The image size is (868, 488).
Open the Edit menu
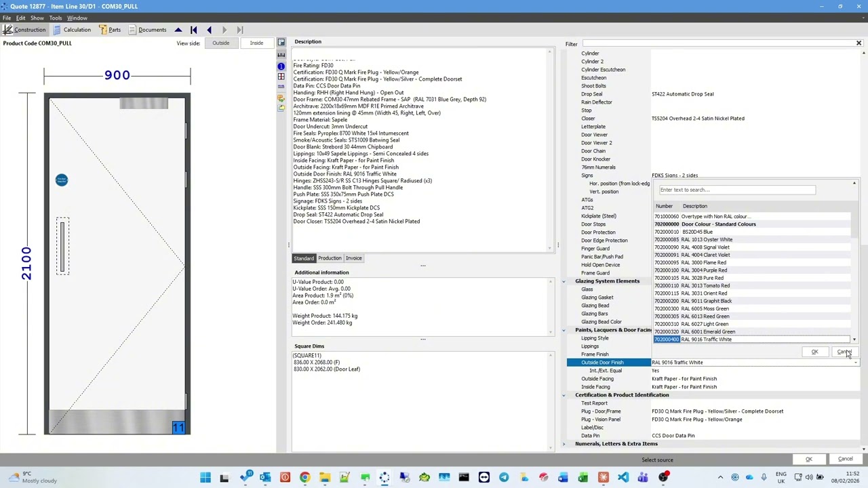(x=21, y=18)
